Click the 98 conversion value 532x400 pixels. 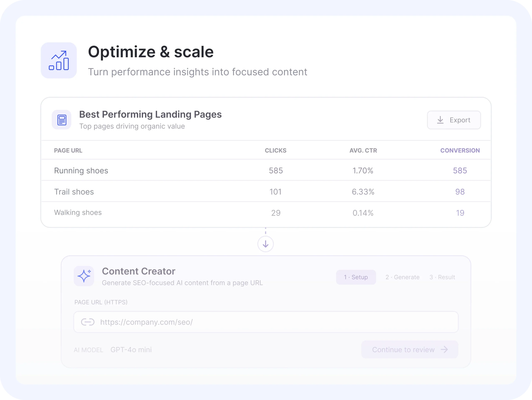(460, 192)
